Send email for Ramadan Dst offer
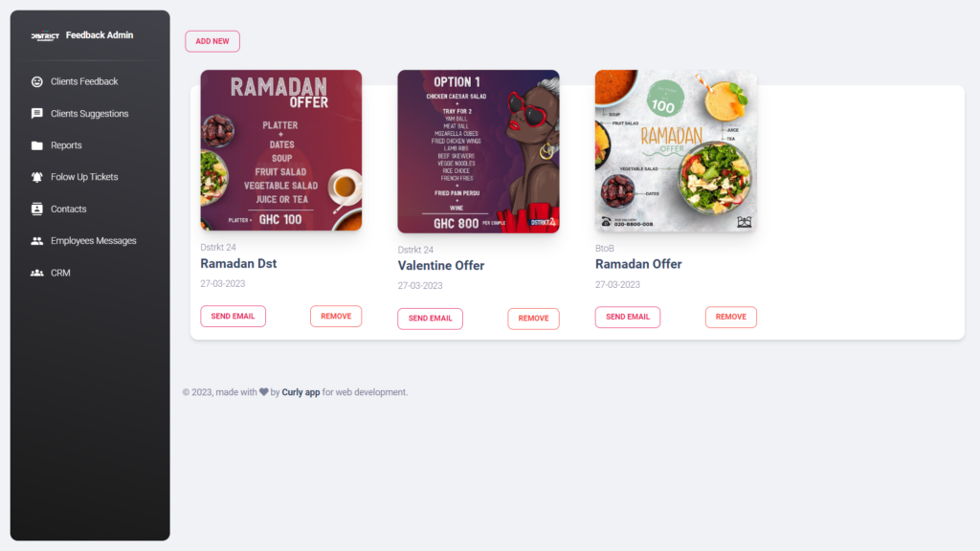 (233, 316)
